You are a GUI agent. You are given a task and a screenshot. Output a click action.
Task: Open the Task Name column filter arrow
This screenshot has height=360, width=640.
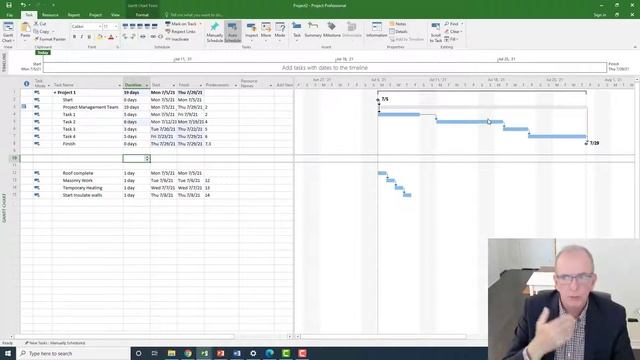[120, 85]
